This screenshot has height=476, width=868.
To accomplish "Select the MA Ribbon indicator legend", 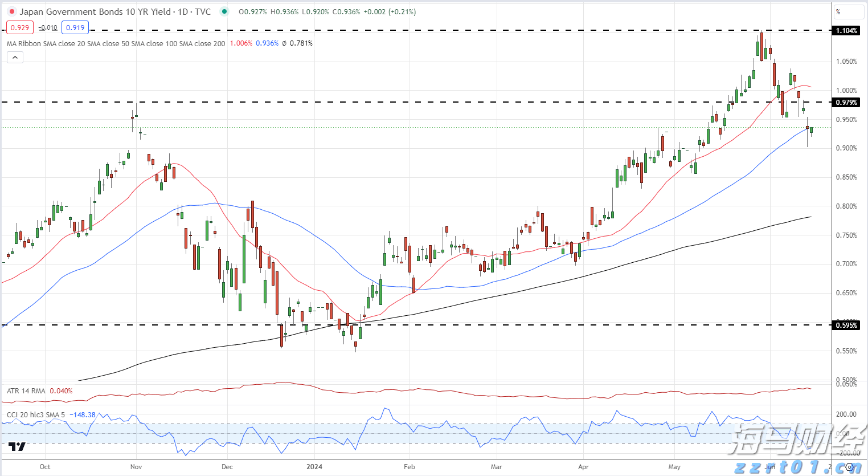I will click(116, 43).
